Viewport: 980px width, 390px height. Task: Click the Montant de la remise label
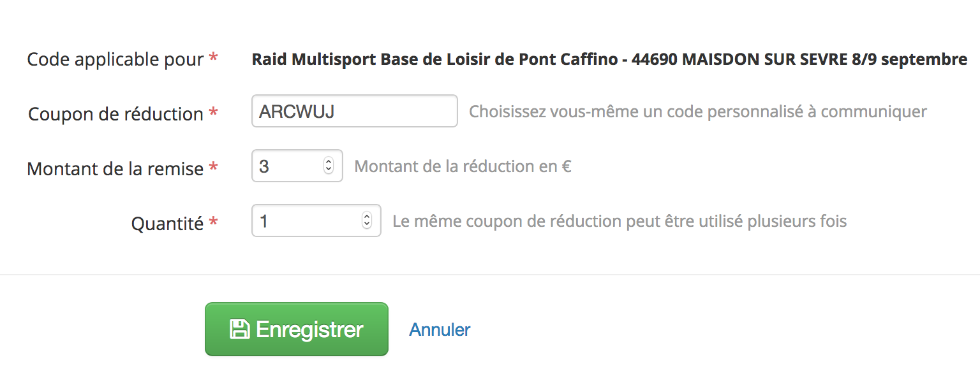coord(115,169)
